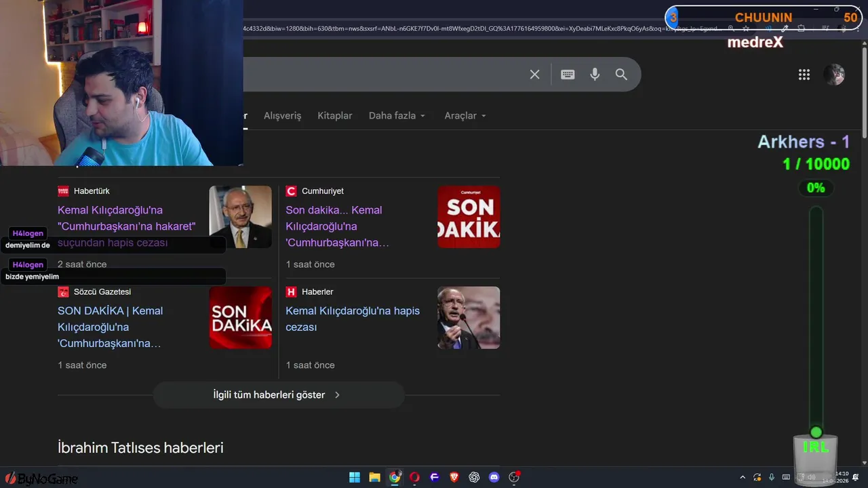
Task: Clear the search box with the X icon
Action: (534, 75)
